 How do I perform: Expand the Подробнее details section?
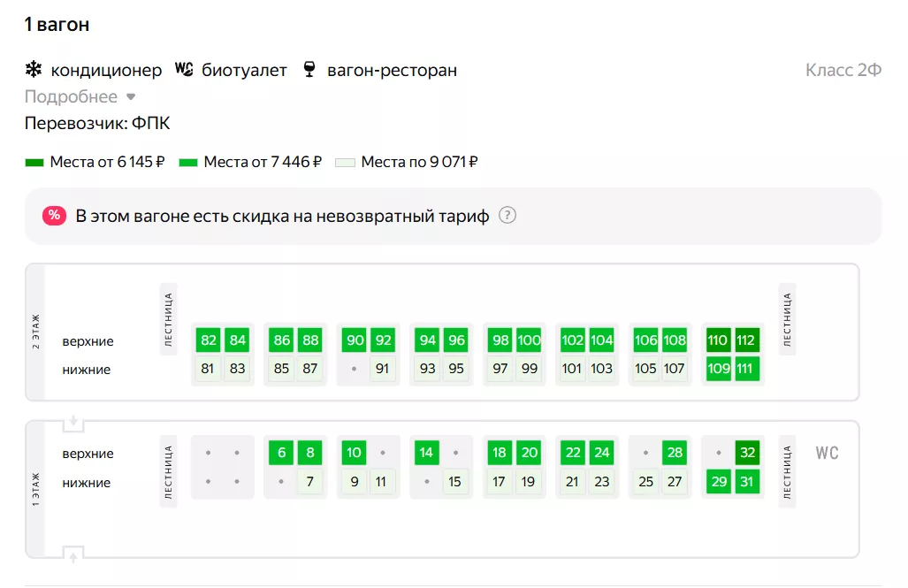[x=71, y=97]
